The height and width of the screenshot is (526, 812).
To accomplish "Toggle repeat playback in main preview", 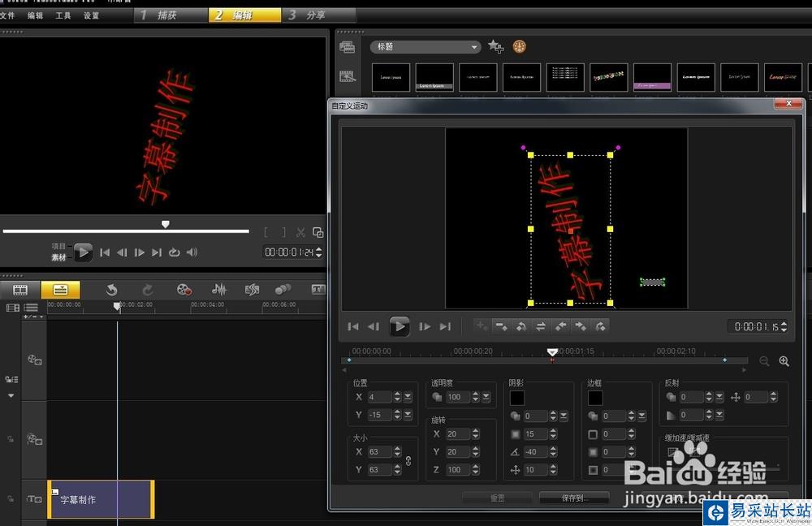I will 174,252.
